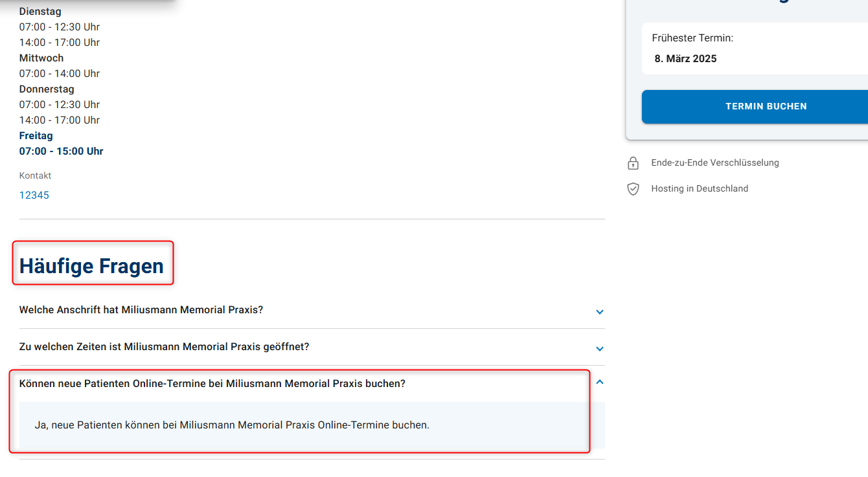
Task: Expand chevron for the Anschrift question
Action: click(x=600, y=312)
